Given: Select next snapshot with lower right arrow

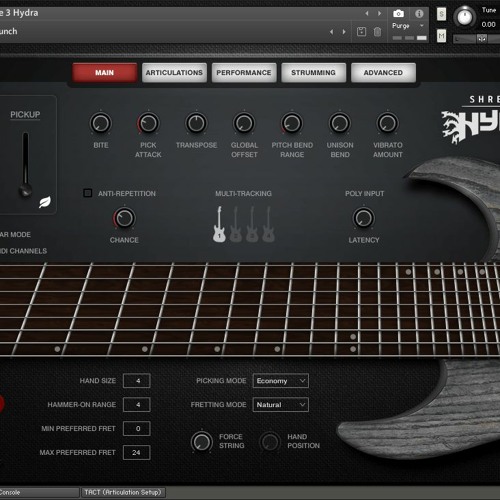Looking at the screenshot, I should pos(344,32).
